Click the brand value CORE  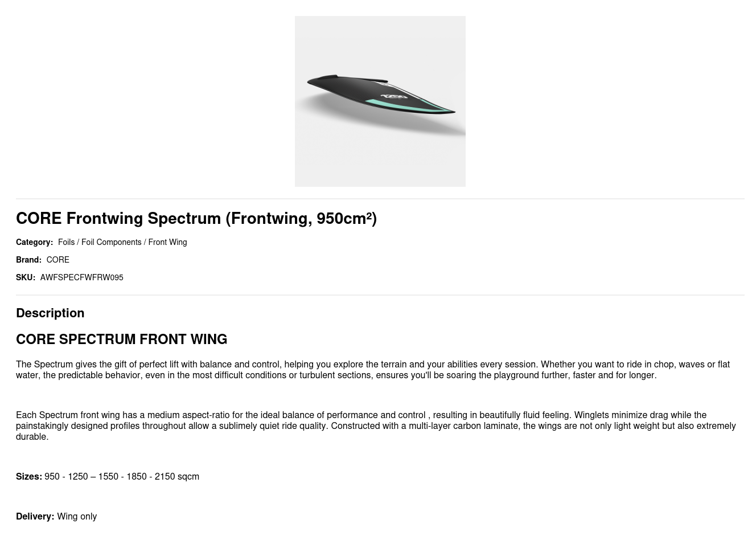tap(57, 260)
